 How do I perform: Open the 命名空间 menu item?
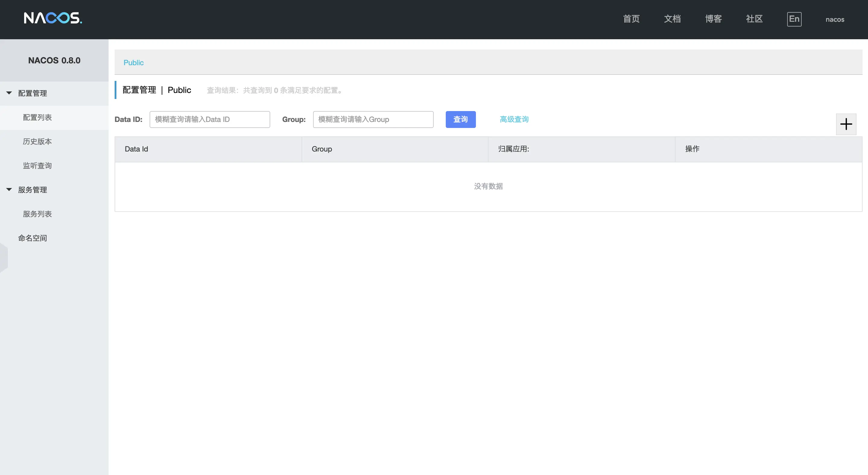[x=33, y=238]
